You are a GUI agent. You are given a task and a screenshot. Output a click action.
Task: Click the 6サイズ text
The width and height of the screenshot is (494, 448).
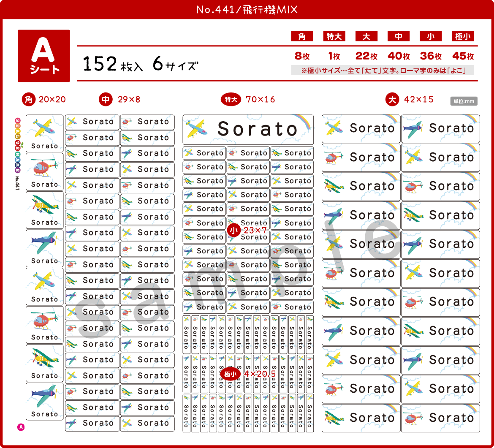pos(176,64)
